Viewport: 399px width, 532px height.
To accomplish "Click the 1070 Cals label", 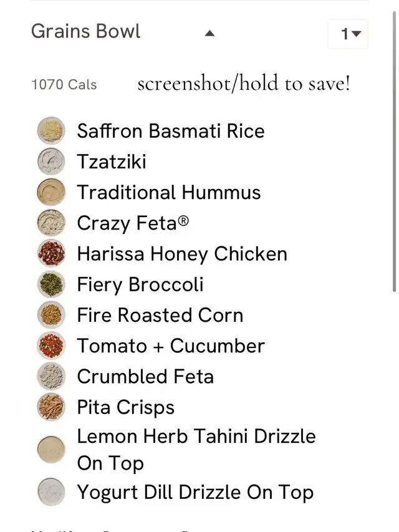I will tap(64, 84).
